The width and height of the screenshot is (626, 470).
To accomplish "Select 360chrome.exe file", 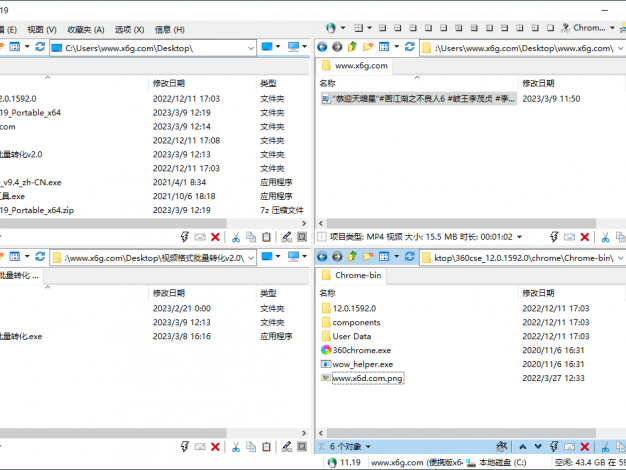I will (356, 350).
